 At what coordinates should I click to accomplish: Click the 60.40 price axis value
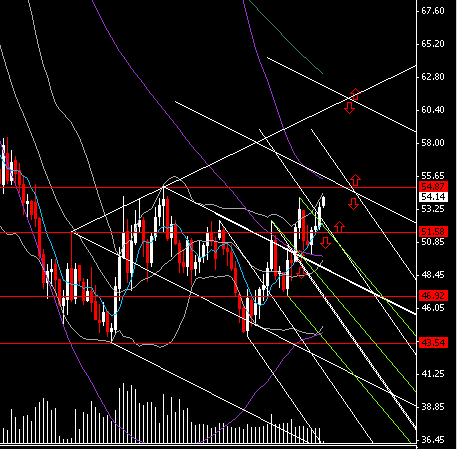[433, 110]
